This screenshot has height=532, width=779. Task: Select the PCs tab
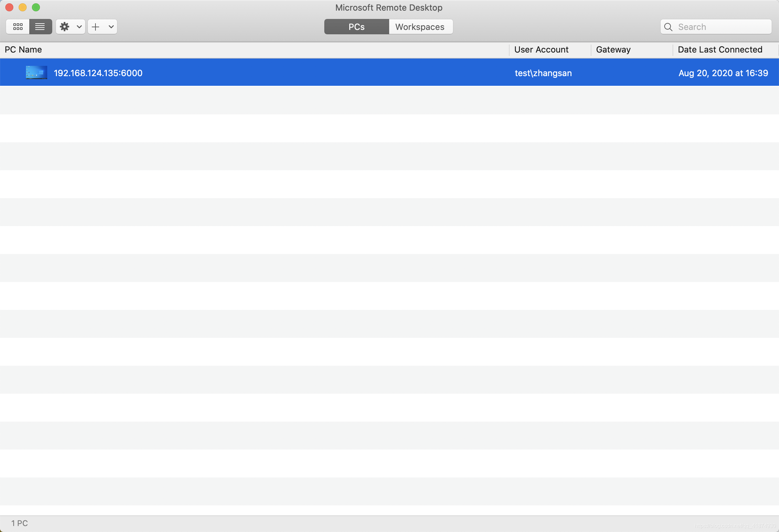[x=356, y=27]
